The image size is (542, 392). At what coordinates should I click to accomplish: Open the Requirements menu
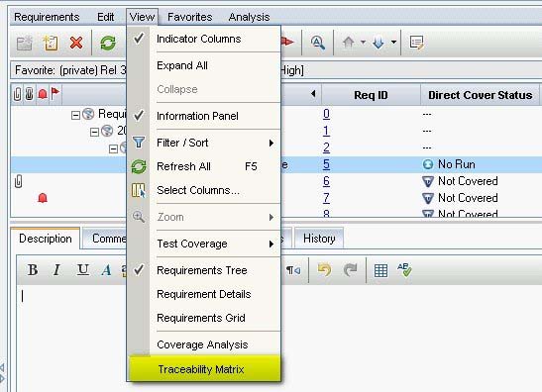point(47,17)
